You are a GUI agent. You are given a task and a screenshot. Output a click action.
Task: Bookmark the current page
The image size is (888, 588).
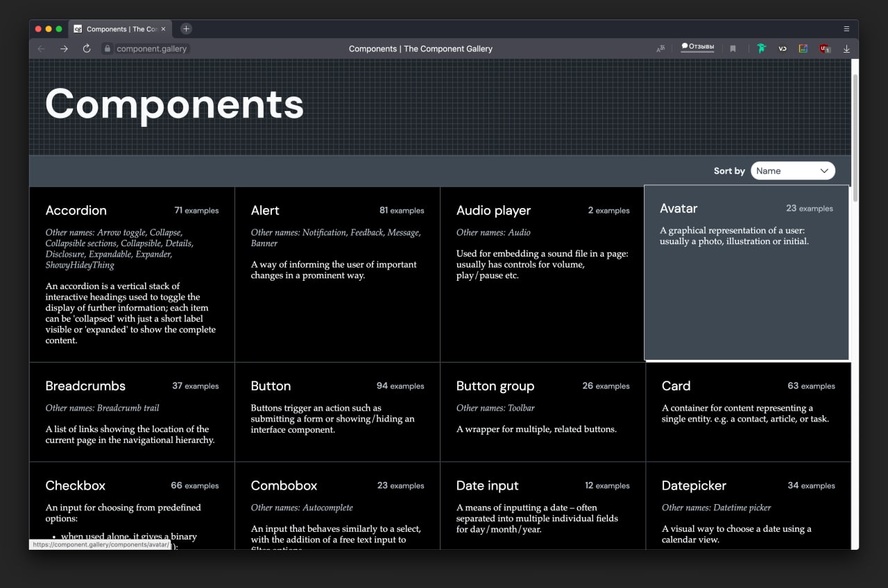pyautogui.click(x=733, y=49)
